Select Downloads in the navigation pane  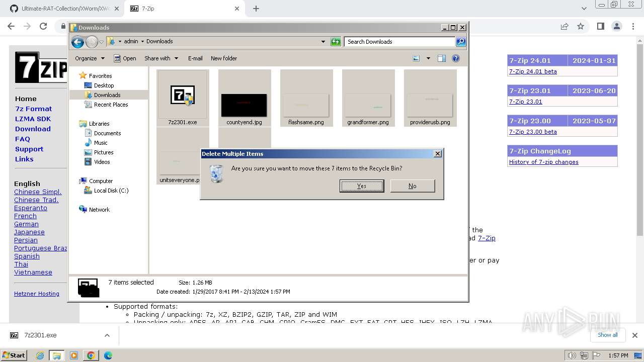(103, 95)
